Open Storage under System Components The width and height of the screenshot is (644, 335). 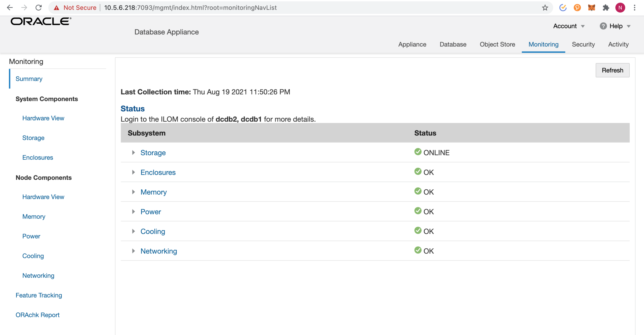click(x=33, y=138)
